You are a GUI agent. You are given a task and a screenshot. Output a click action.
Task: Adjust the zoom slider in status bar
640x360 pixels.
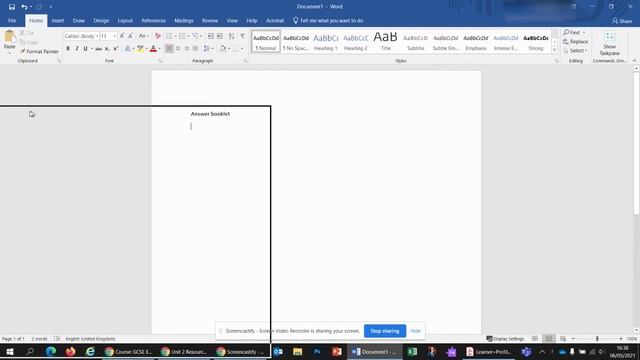tap(597, 339)
